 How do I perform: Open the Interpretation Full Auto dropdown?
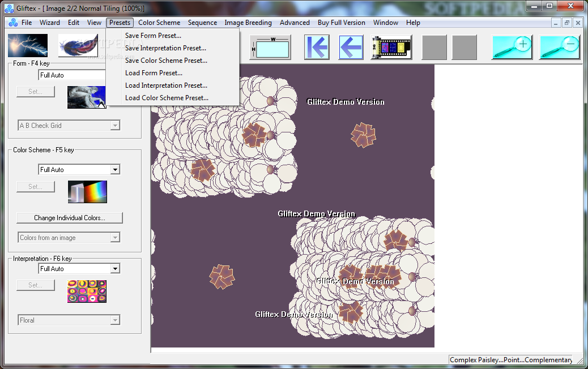(x=79, y=269)
